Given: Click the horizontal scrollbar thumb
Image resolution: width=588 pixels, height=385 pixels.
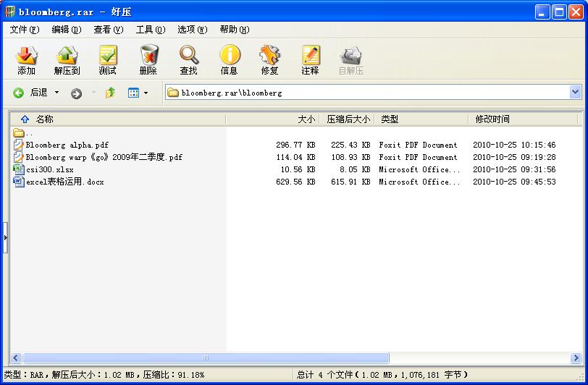Looking at the screenshot, I should (206, 358).
